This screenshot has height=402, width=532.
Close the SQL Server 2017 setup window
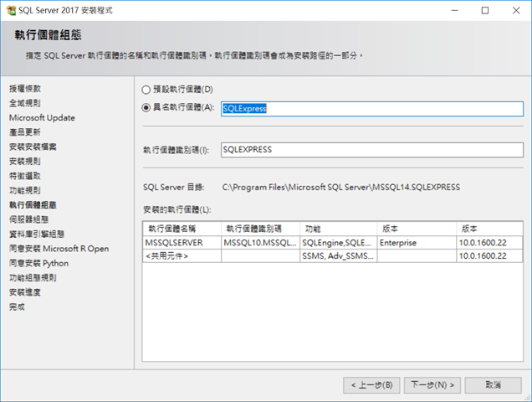(516, 11)
